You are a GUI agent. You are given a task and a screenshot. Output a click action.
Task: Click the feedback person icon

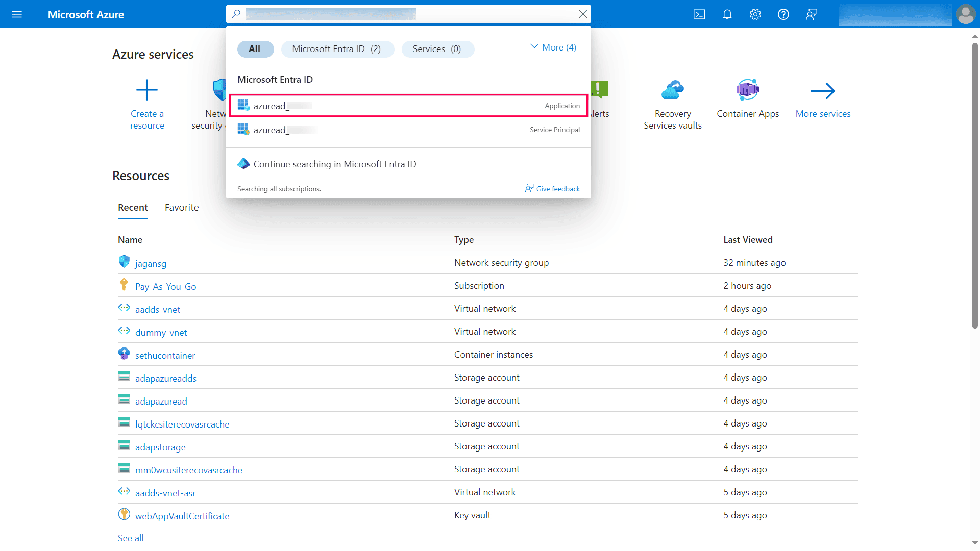[811, 14]
